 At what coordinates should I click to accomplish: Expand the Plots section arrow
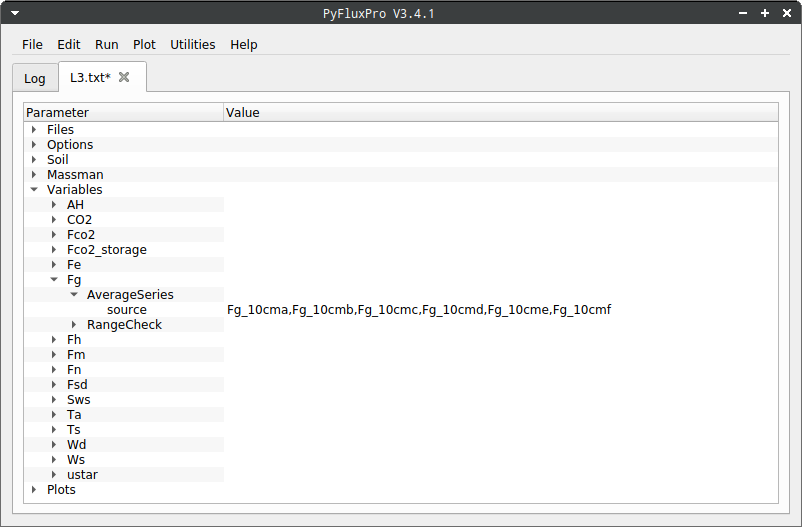[x=34, y=490]
